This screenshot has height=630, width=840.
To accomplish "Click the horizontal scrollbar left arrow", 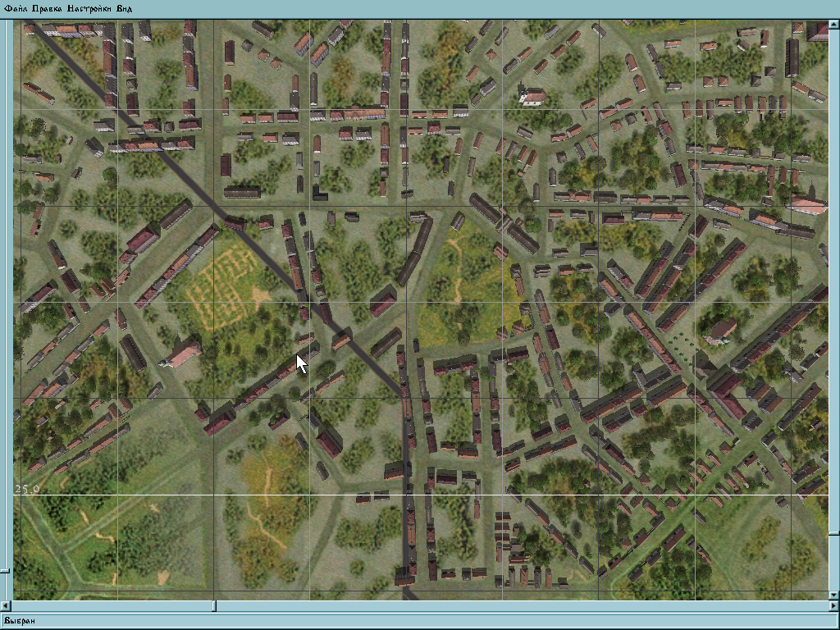I will pyautogui.click(x=5, y=606).
